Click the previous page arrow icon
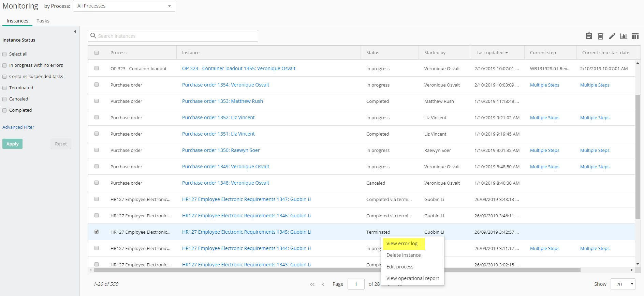Image resolution: width=644 pixels, height=296 pixels. click(323, 284)
